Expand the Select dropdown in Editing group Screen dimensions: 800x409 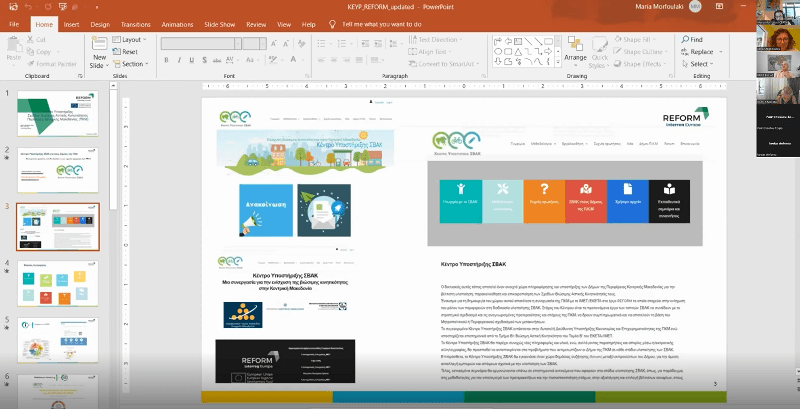click(x=699, y=64)
